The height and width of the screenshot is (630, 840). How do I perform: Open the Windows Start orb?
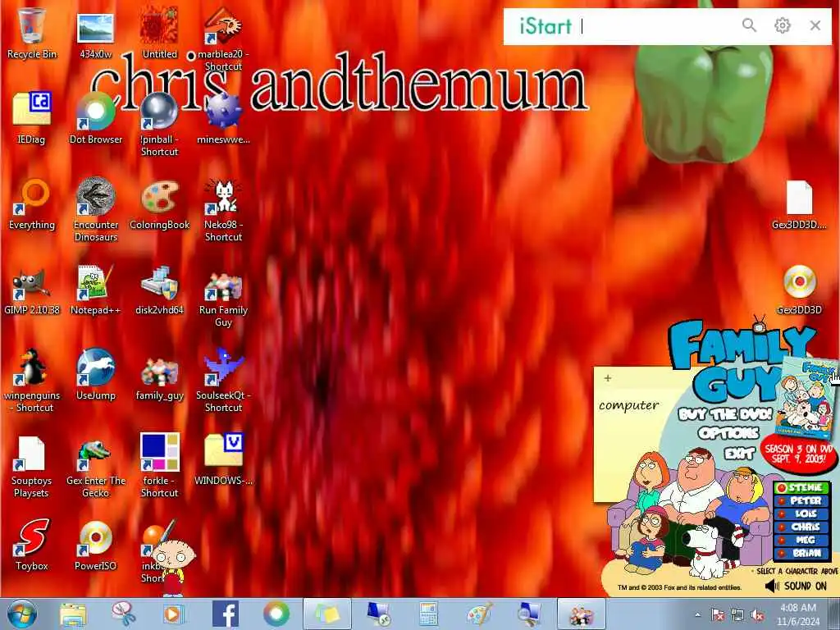(x=22, y=614)
